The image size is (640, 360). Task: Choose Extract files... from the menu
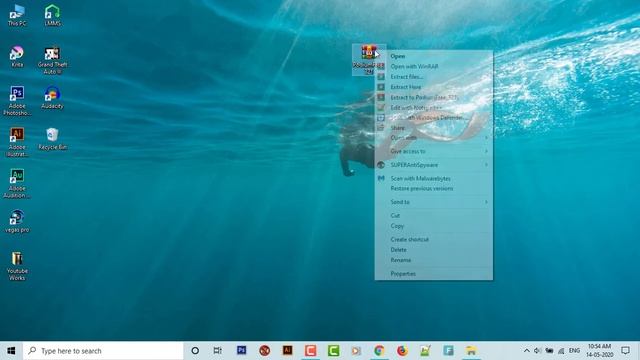pos(434,77)
